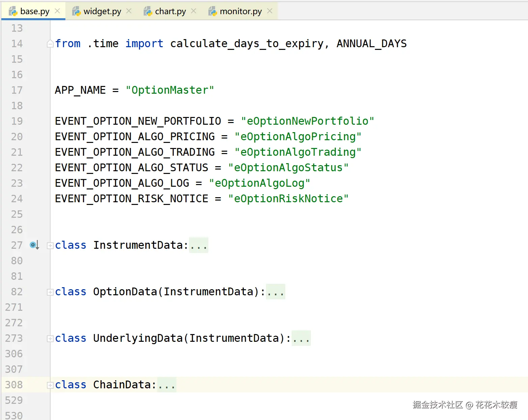
Task: Click the "eOptionRiskNotice" string
Action: [288, 199]
